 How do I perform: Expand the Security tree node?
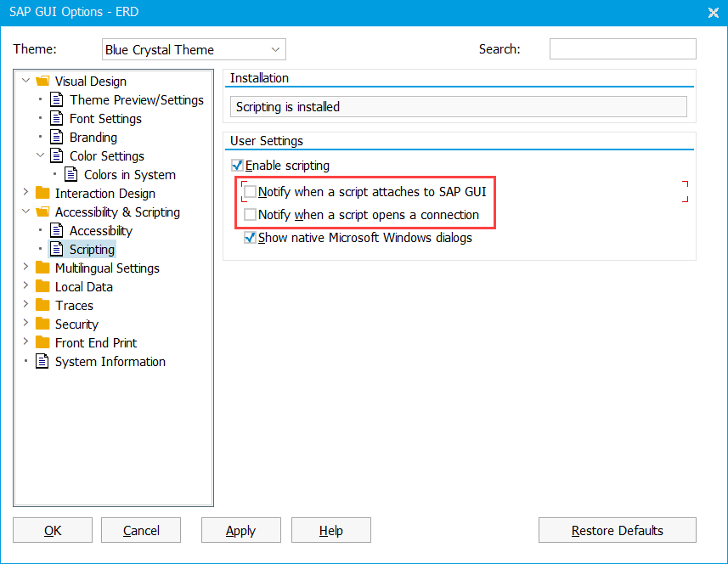point(26,323)
